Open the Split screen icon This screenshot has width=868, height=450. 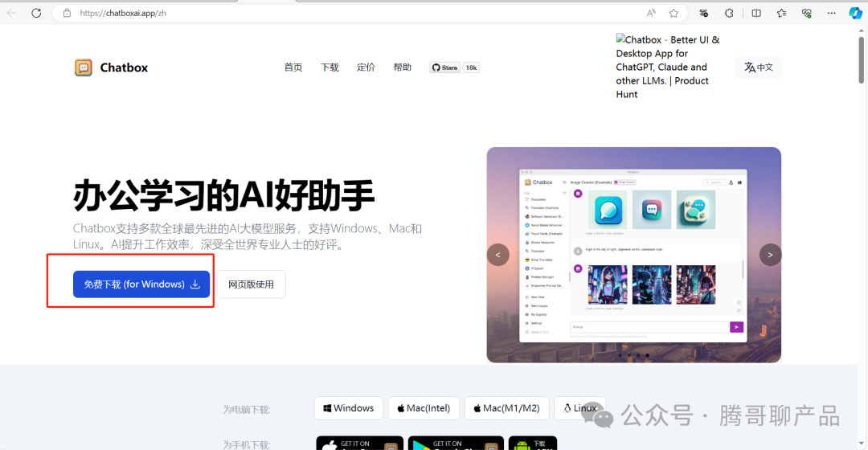(756, 13)
